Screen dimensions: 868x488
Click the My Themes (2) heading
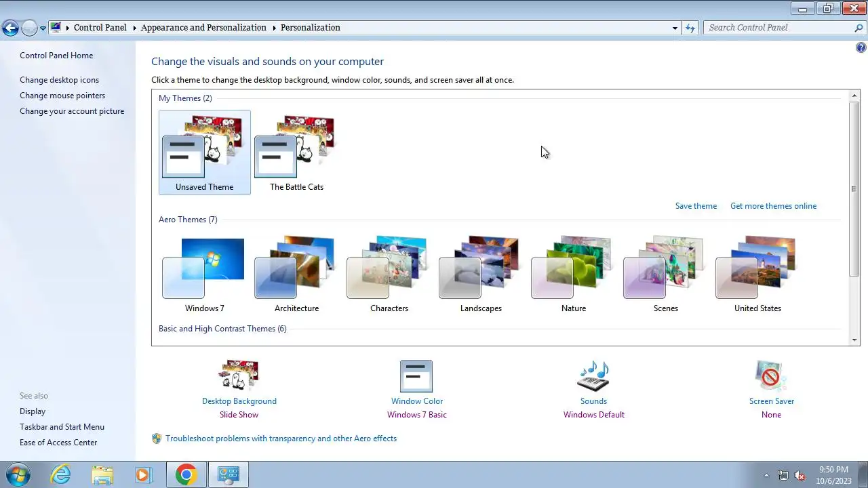(185, 98)
